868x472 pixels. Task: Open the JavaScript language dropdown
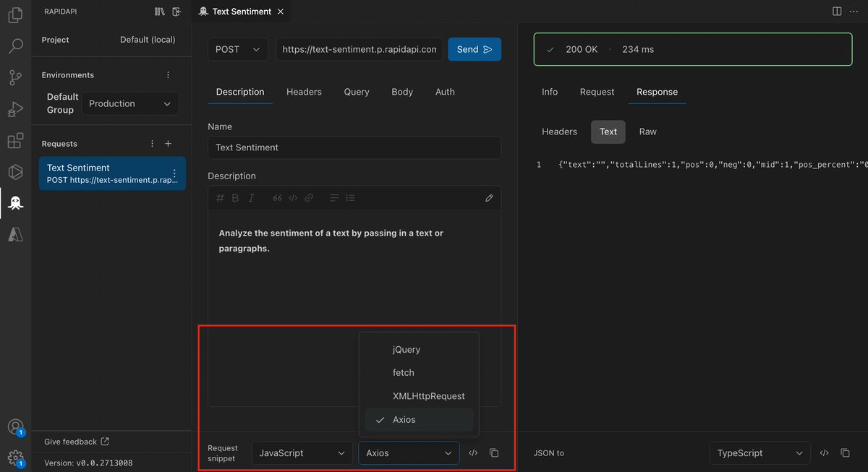point(302,452)
